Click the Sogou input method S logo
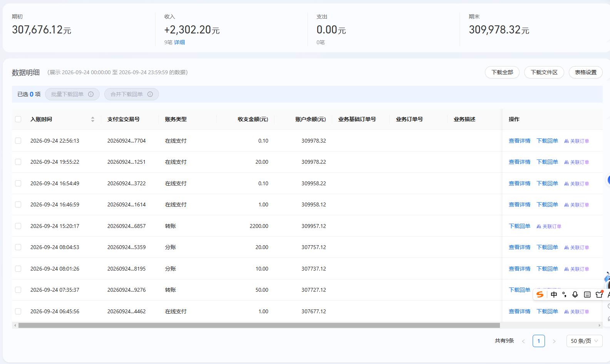This screenshot has width=610, height=364. pos(540,294)
